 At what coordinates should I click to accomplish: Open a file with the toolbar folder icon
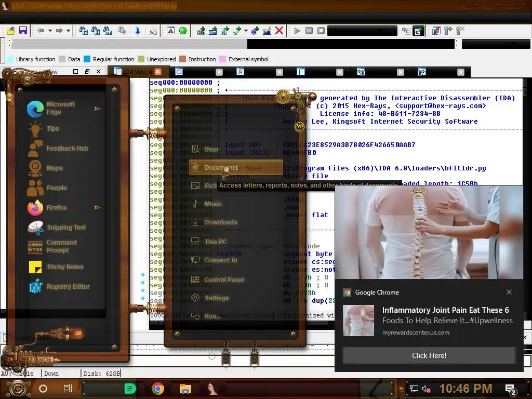coord(10,31)
